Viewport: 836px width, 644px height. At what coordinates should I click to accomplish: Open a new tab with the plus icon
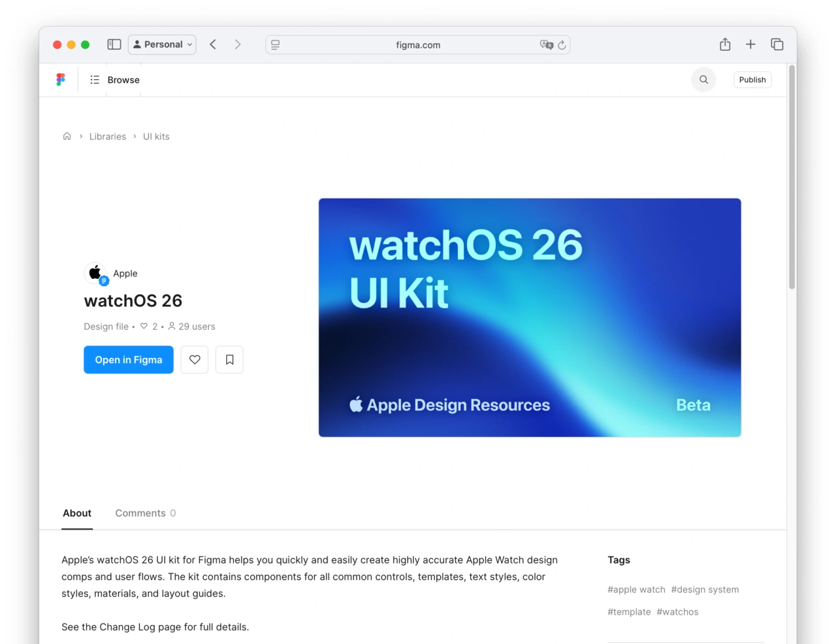[750, 44]
